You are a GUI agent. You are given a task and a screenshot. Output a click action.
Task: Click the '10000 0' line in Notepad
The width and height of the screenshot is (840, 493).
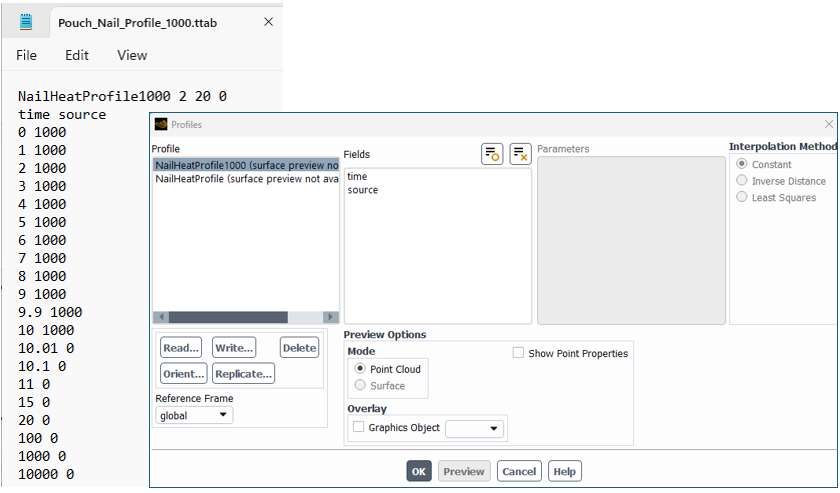46,474
